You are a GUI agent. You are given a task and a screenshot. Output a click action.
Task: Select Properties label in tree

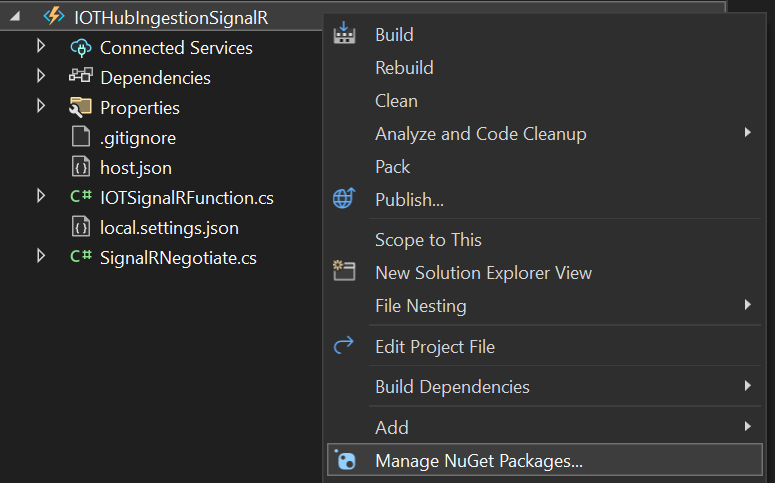click(140, 108)
